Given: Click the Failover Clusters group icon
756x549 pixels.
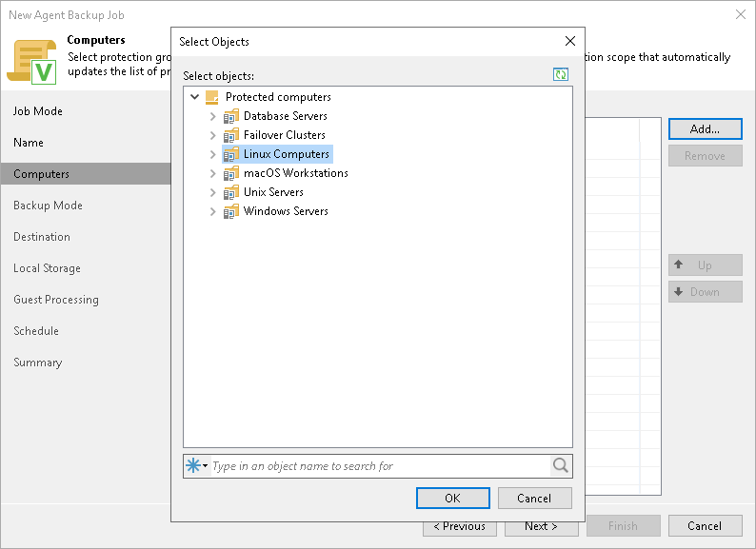Looking at the screenshot, I should coord(231,135).
